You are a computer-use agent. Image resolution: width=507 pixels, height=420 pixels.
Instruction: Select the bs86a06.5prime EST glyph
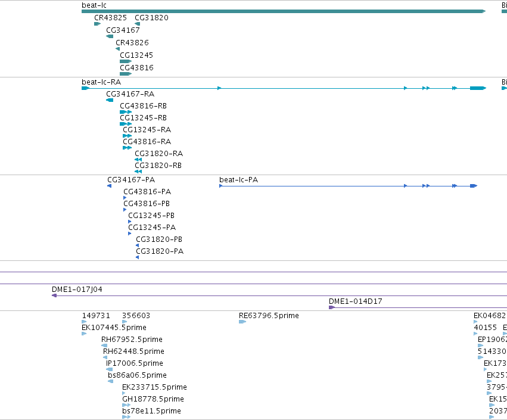pyautogui.click(x=111, y=381)
